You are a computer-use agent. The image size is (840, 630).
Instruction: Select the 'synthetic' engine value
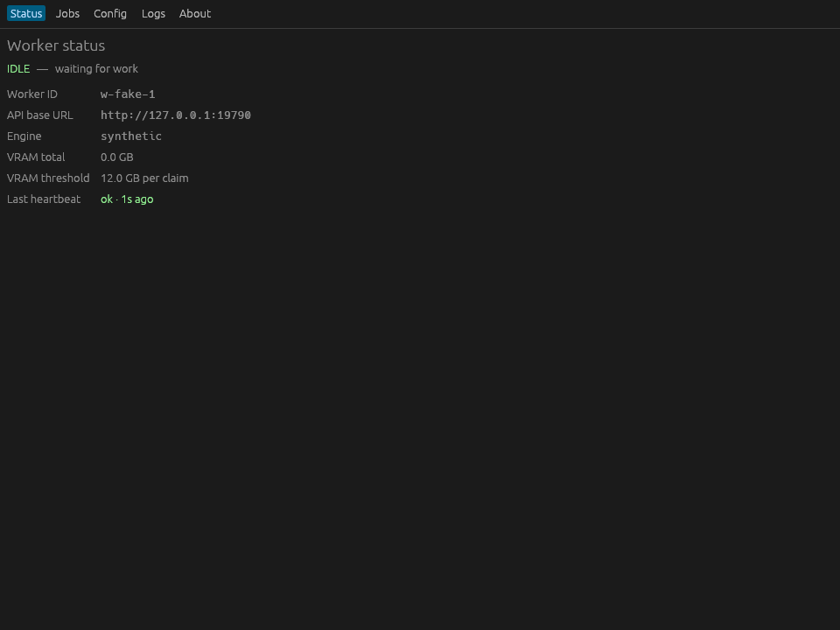pyautogui.click(x=131, y=136)
